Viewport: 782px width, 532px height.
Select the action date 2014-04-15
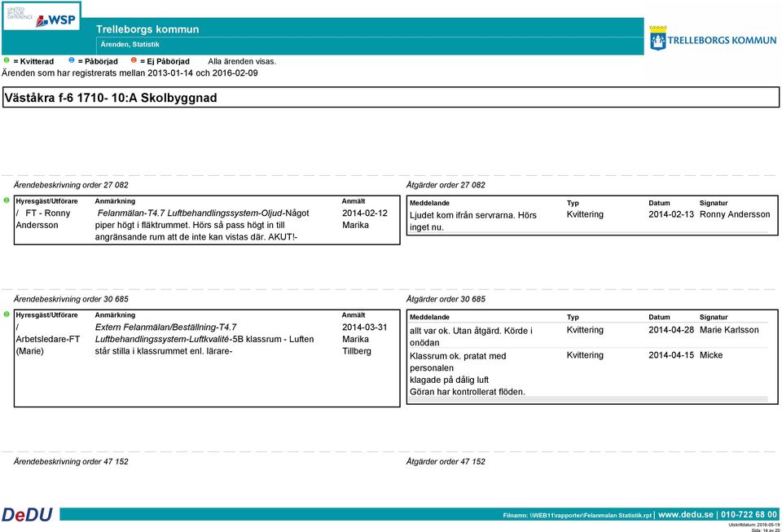pyautogui.click(x=671, y=355)
